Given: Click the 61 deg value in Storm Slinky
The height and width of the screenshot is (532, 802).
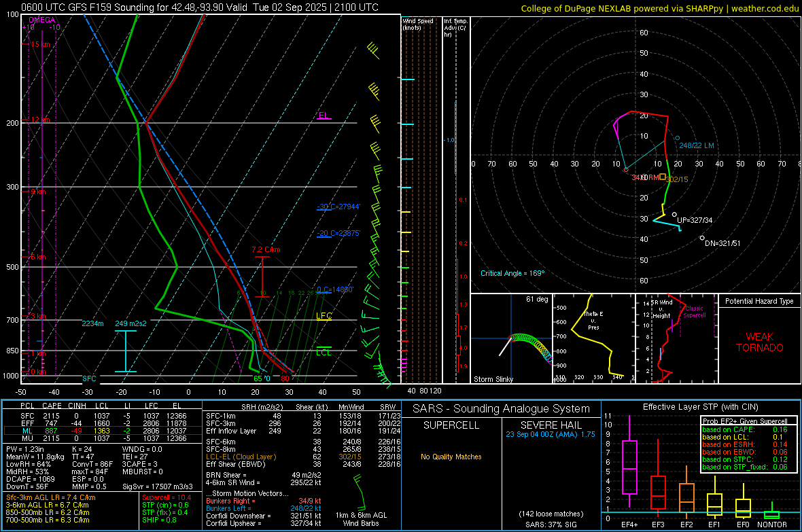Looking at the screenshot, I should [537, 299].
